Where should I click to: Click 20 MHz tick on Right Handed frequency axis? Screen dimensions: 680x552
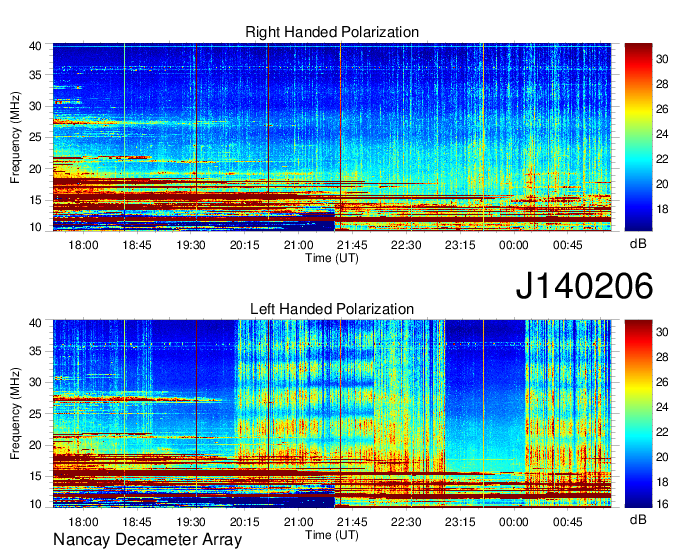point(35,169)
